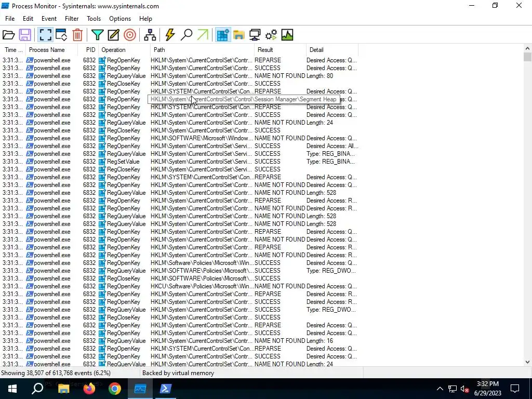Viewport: 532px width, 399px height.
Task: Click the Result column header
Action: click(280, 50)
